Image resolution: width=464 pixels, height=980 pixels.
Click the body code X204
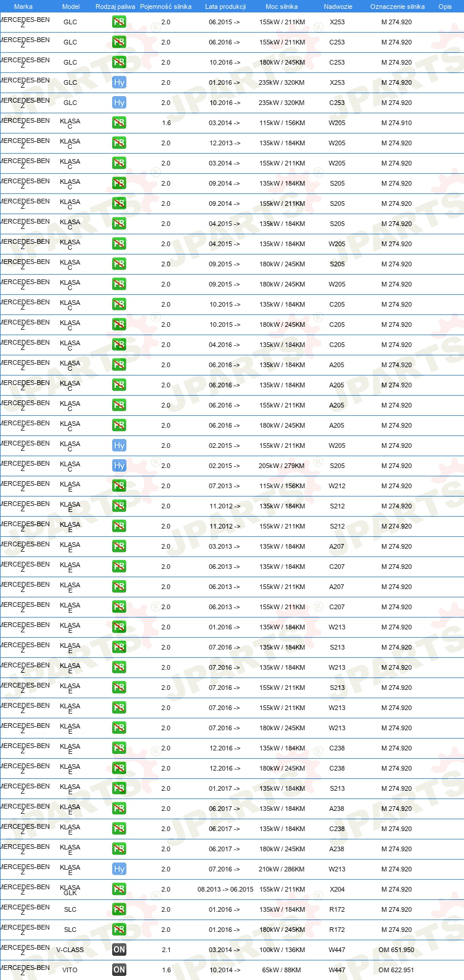[337, 890]
